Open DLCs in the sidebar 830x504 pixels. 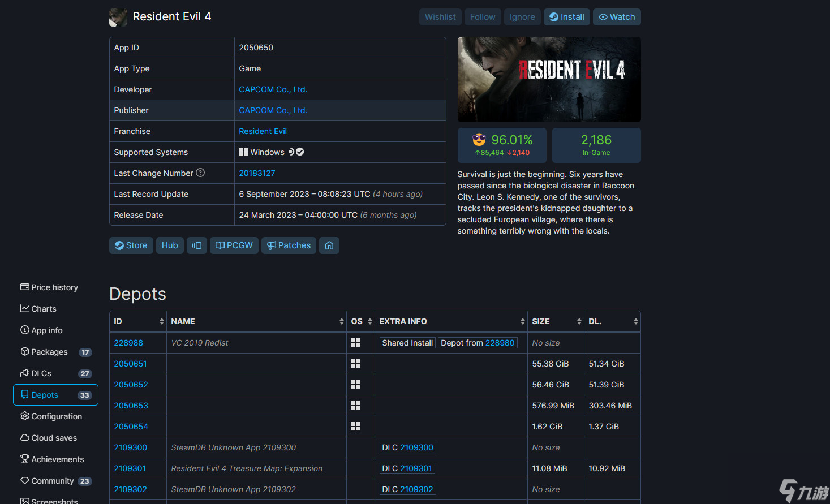55,373
